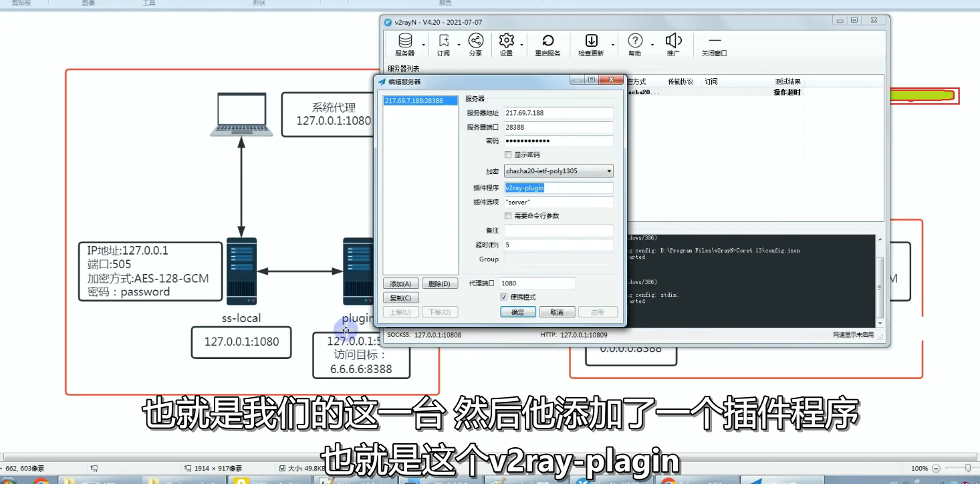Click the 服务器地址 input field
The image size is (980, 484).
558,113
